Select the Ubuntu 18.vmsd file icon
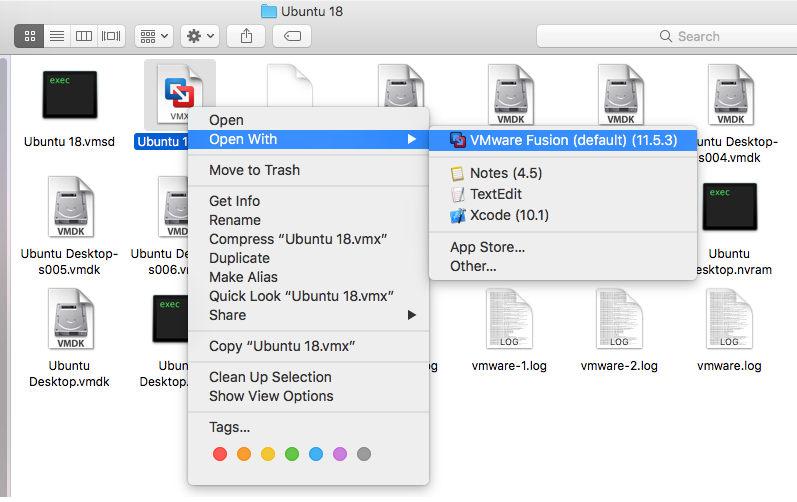This screenshot has width=797, height=502. tap(70, 95)
